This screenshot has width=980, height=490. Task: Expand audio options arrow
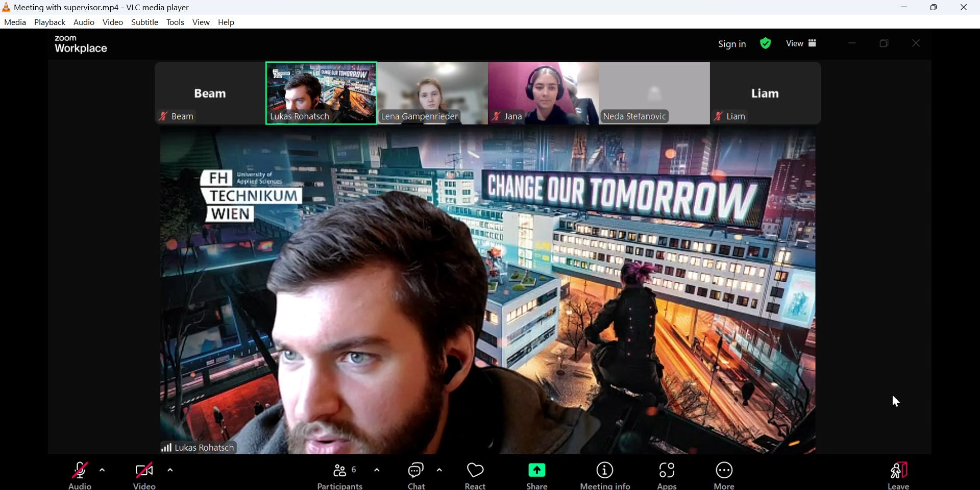click(x=103, y=470)
